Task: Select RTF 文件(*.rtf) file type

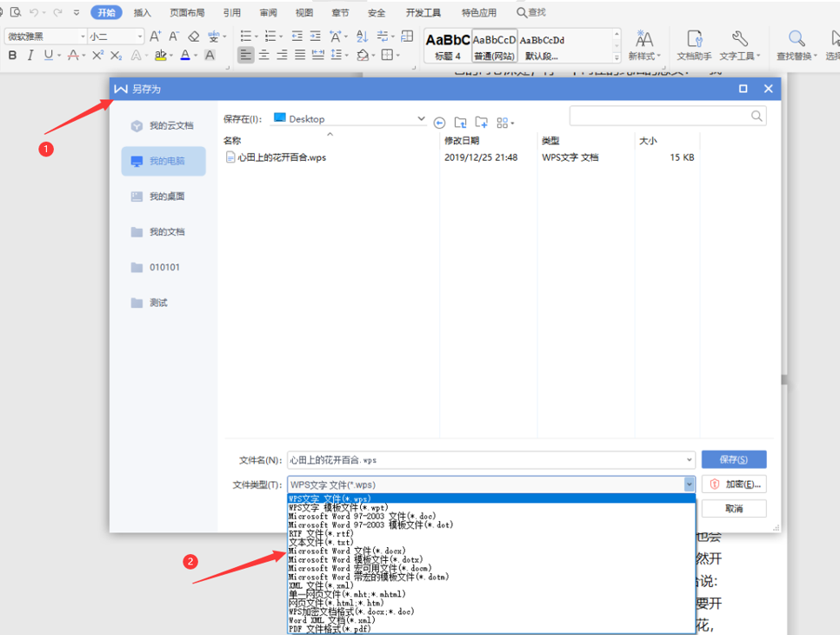Action: coord(321,534)
